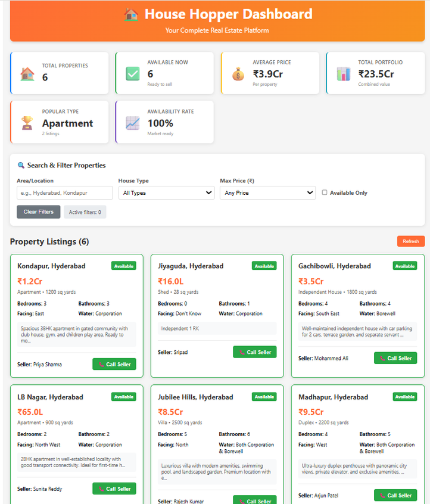This screenshot has height=504, width=430.
Task: Enable the Available Only checkbox
Action: [325, 192]
